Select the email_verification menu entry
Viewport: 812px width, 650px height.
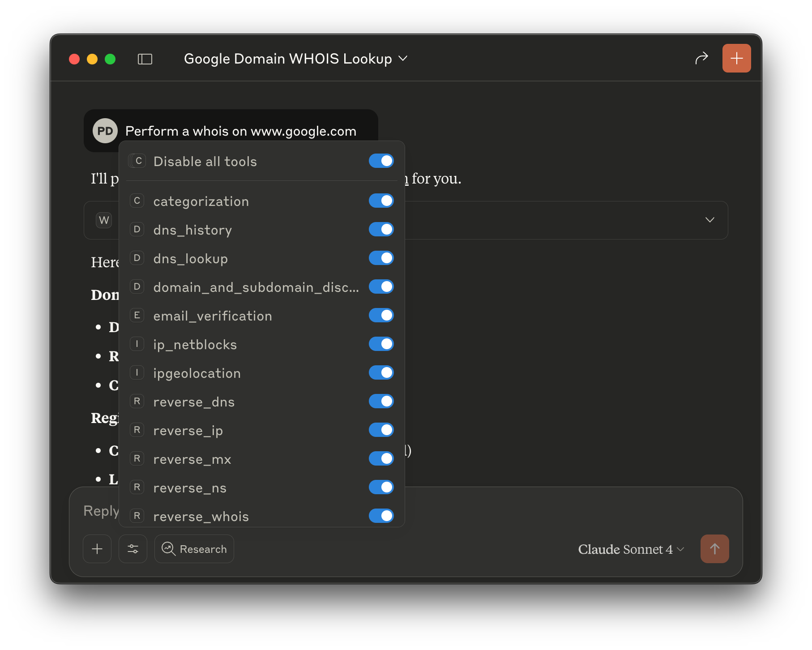click(213, 316)
